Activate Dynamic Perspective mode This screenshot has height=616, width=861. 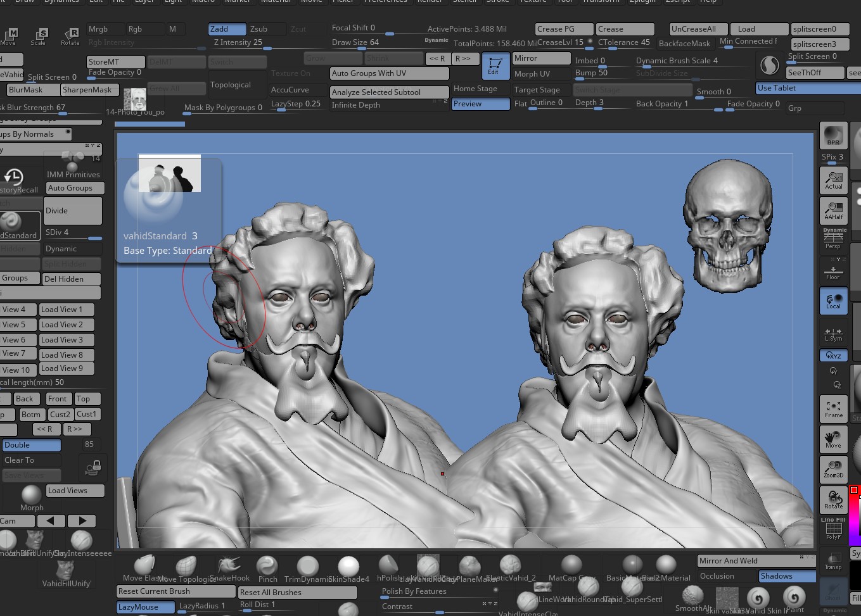(833, 237)
